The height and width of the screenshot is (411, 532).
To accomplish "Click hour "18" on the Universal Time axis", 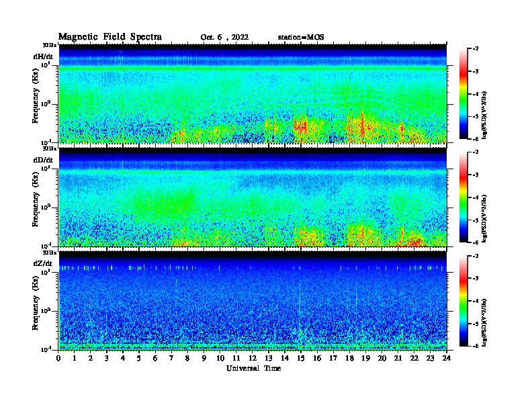I will pyautogui.click(x=349, y=359).
